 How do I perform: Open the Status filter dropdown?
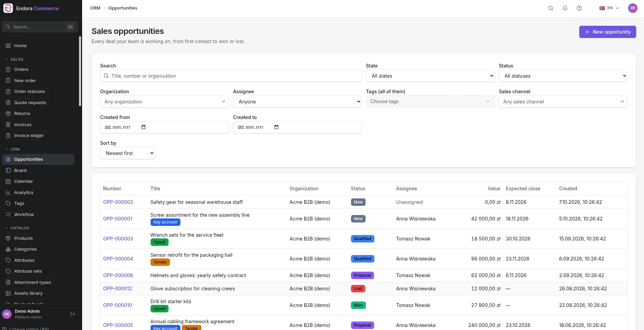[x=563, y=76]
